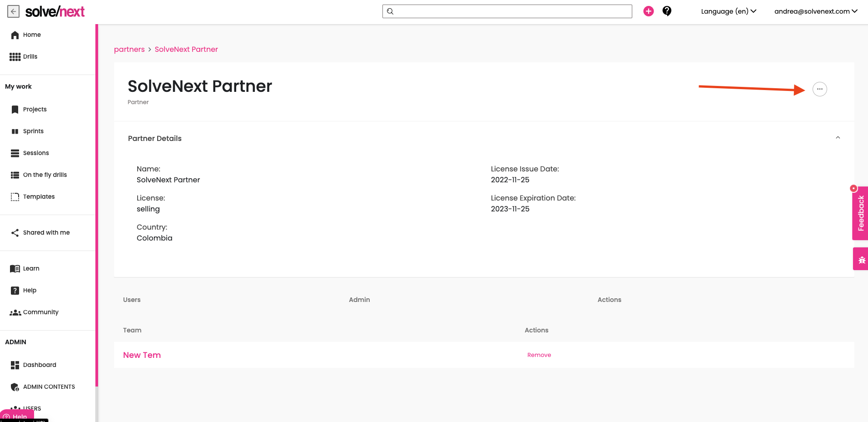Click the SolveNext Partner breadcrumb link
Image resolution: width=868 pixels, height=422 pixels.
(186, 50)
